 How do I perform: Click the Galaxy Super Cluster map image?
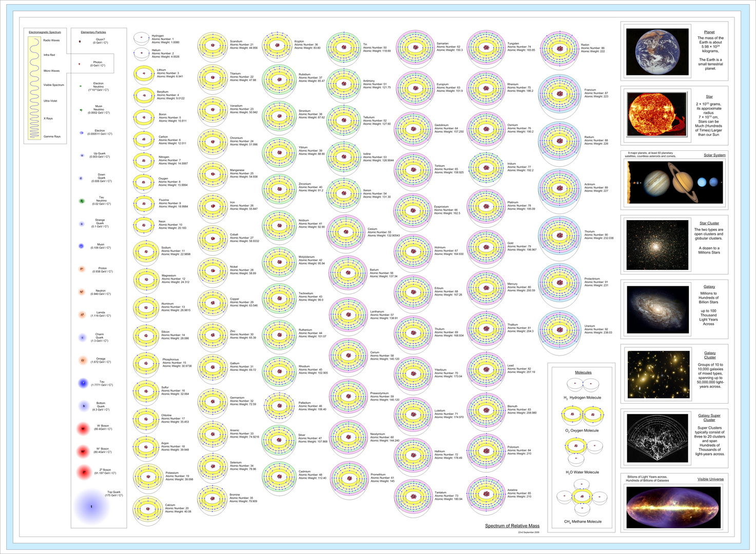click(657, 437)
